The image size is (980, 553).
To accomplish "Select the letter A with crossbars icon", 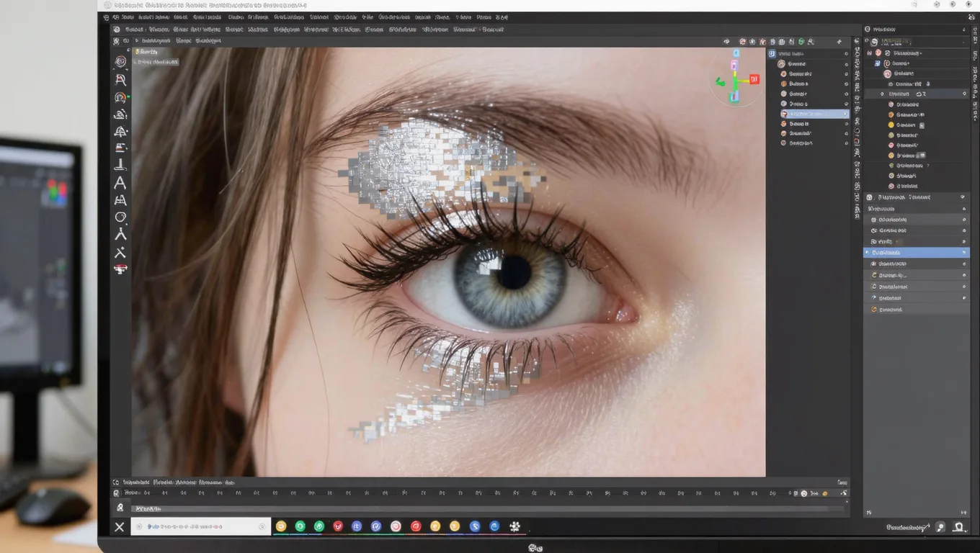I will point(120,200).
